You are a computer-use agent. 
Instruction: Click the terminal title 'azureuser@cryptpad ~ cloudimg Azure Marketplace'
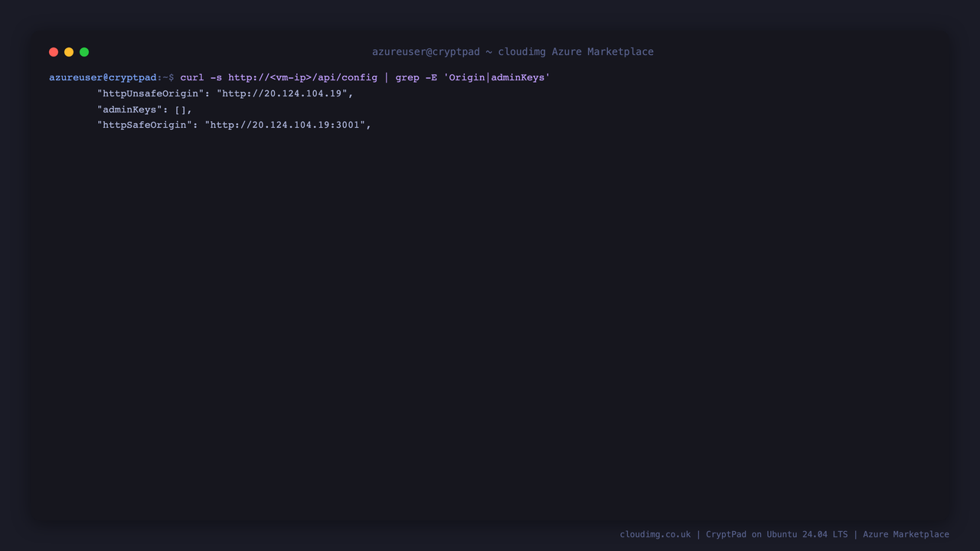tap(513, 52)
